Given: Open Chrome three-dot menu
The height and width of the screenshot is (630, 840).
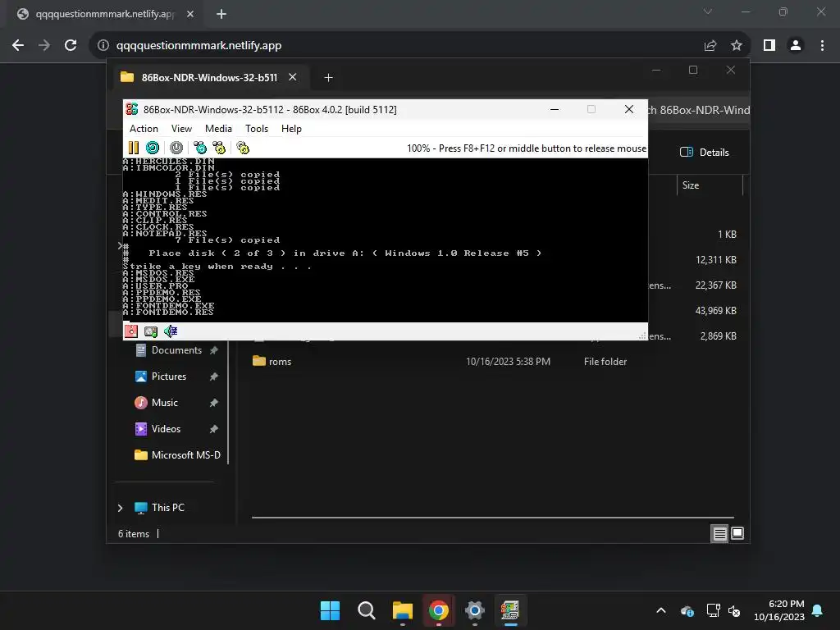Looking at the screenshot, I should point(822,46).
